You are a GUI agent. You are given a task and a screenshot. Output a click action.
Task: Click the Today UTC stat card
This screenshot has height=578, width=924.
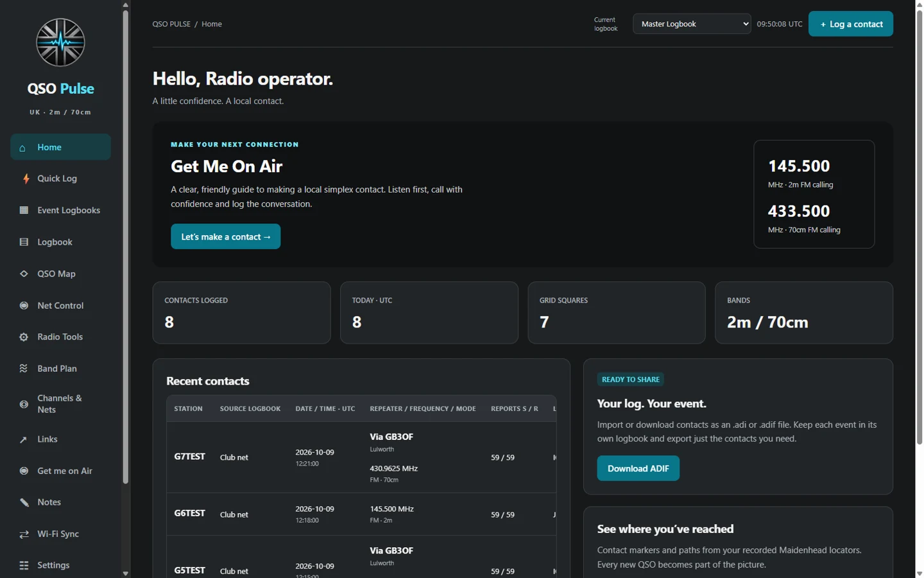point(429,313)
